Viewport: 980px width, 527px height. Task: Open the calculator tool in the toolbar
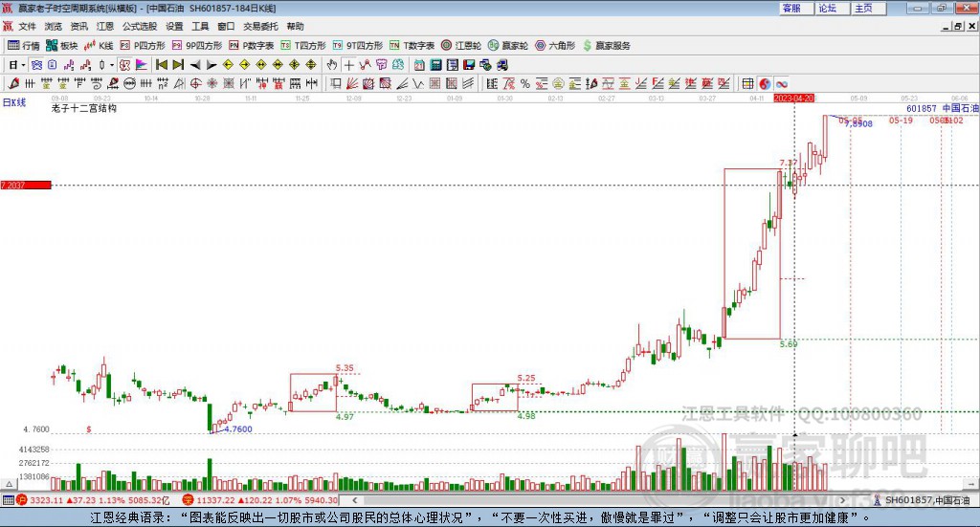tap(435, 65)
